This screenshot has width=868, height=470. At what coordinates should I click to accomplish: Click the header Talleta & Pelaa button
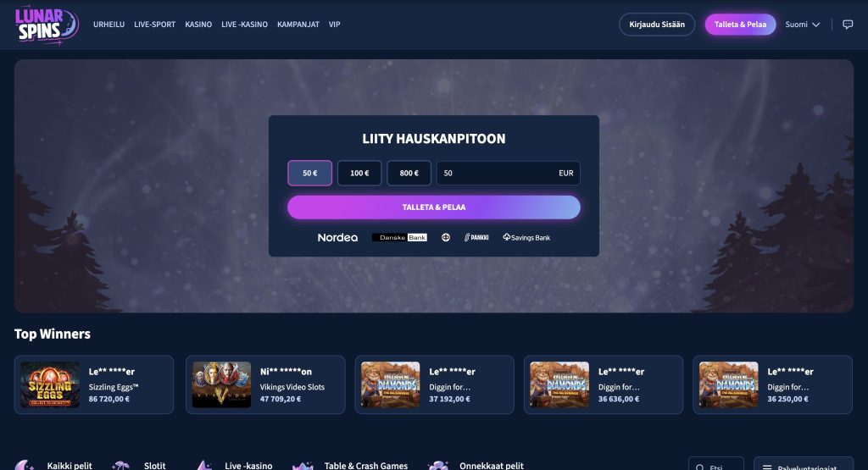click(740, 25)
